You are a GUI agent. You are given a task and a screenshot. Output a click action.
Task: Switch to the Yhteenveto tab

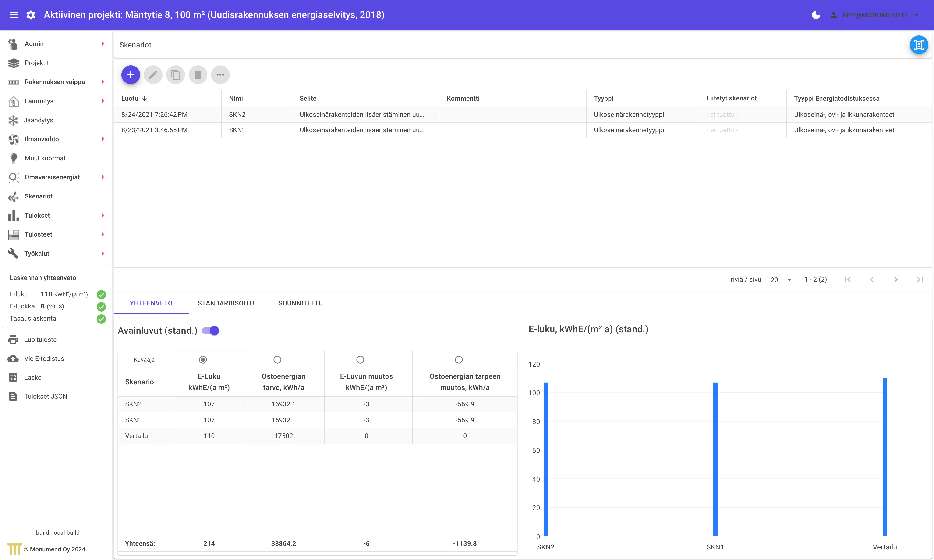[x=151, y=303]
